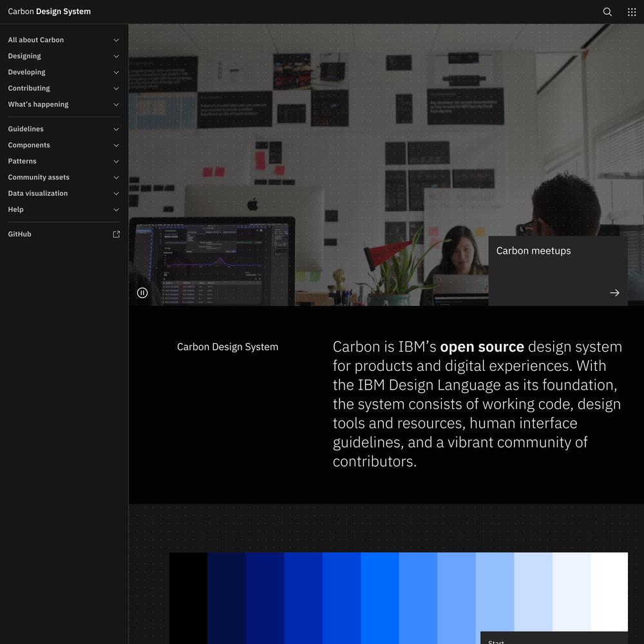Screen dimensions: 644x644
Task: Open the What's happening menu item
Action: click(64, 104)
